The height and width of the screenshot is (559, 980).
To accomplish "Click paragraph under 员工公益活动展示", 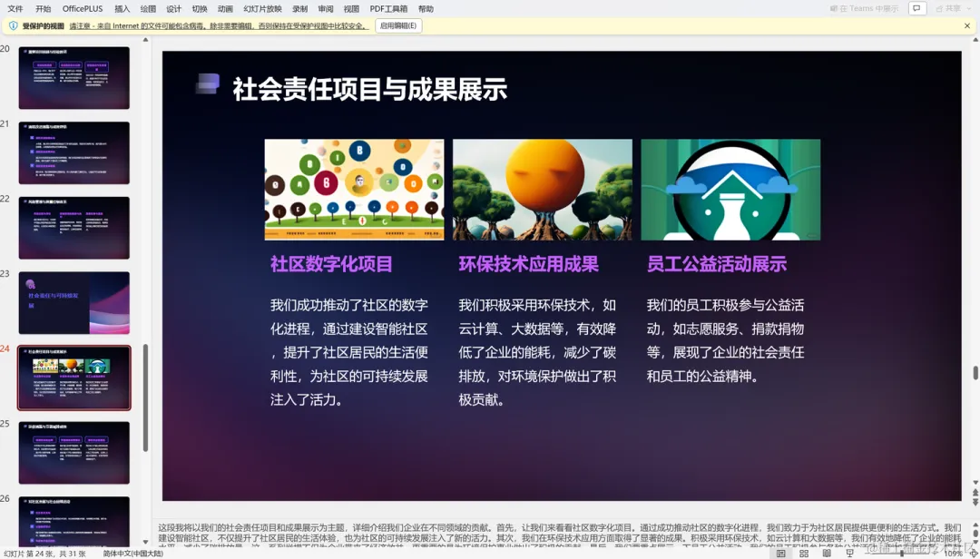I will coord(726,340).
